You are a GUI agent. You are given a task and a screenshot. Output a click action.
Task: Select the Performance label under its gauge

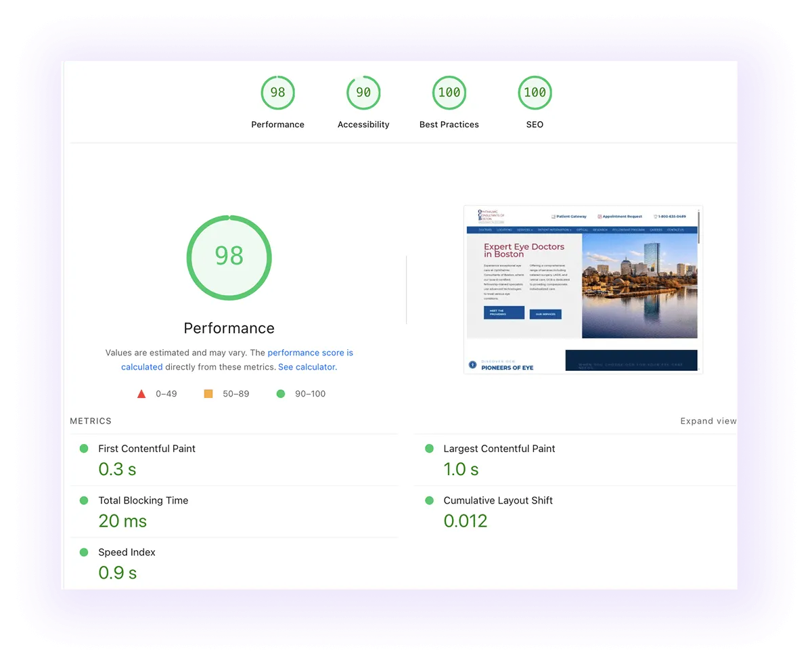point(277,124)
